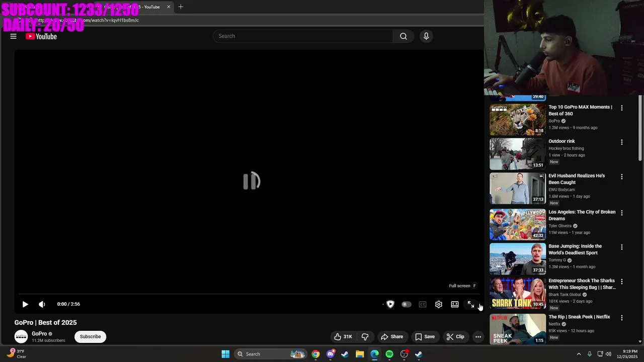Screen dimensions: 644x362
Task: Switch to theater mode
Action: [455, 304]
